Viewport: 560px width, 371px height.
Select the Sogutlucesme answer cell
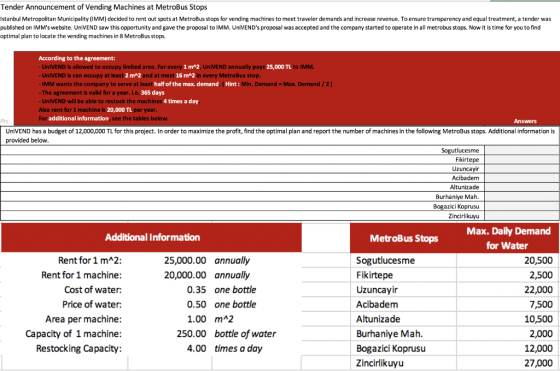[522, 150]
